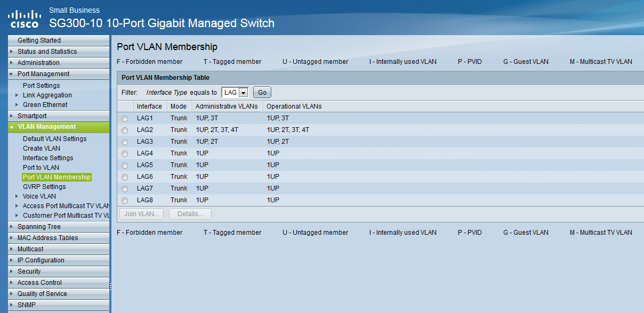Collapse the VLAN Management section arrow
The width and height of the screenshot is (644, 313).
pyautogui.click(x=11, y=127)
